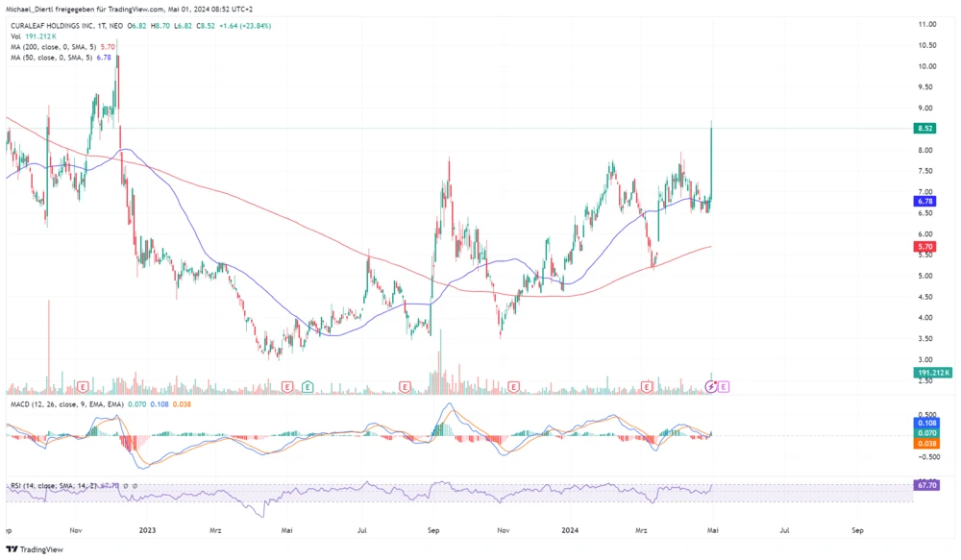Select the CURALEAF HOLDINGS INC symbol title

coord(67,23)
